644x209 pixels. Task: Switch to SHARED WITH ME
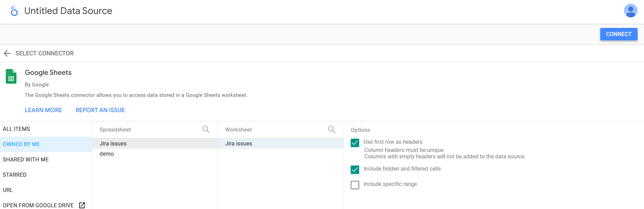[46, 159]
